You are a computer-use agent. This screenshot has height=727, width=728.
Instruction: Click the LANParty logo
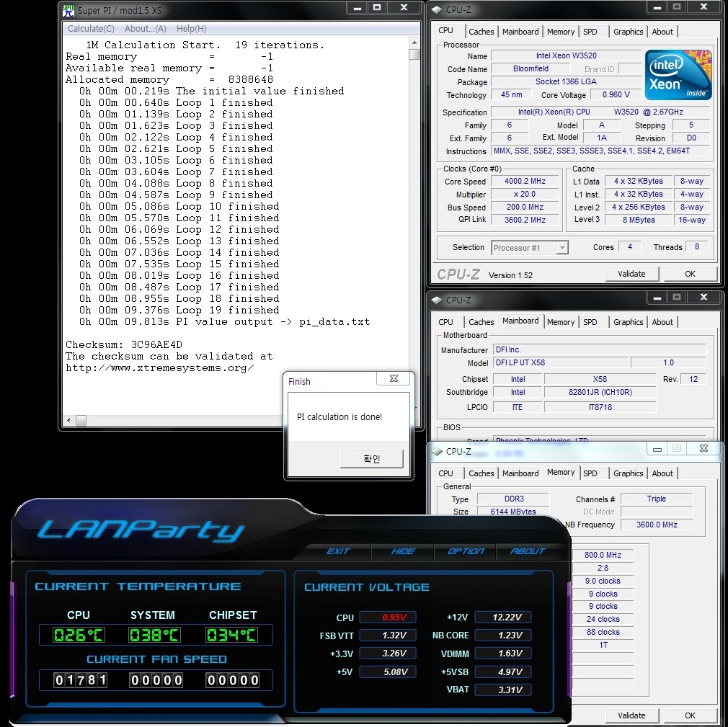141,530
